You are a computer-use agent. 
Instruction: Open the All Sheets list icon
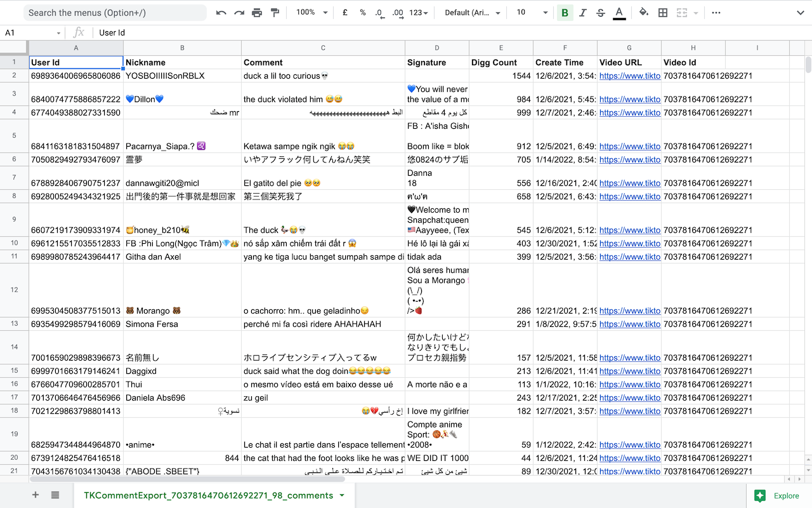point(55,495)
